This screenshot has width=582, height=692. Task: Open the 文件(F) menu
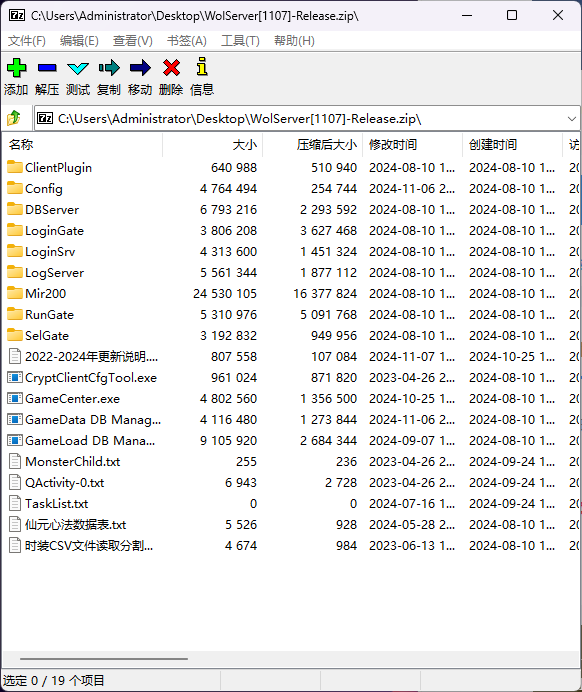pyautogui.click(x=26, y=41)
